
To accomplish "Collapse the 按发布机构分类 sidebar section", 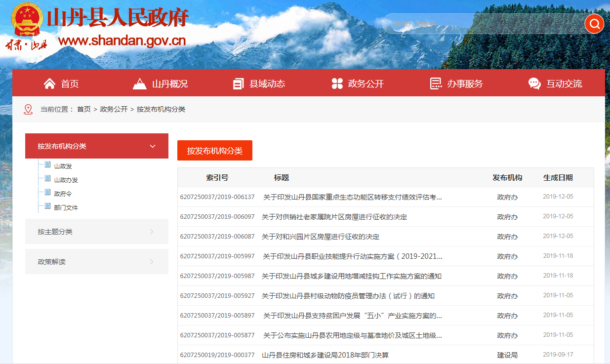I will [153, 146].
